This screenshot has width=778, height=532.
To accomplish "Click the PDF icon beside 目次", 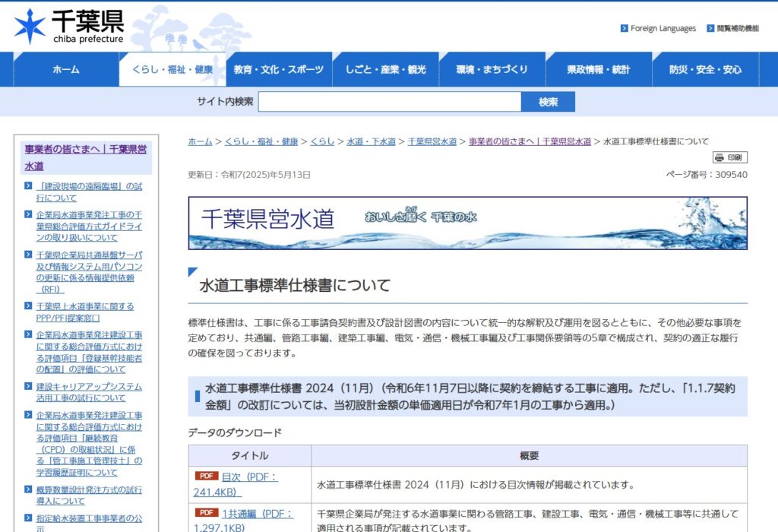I will pyautogui.click(x=206, y=477).
